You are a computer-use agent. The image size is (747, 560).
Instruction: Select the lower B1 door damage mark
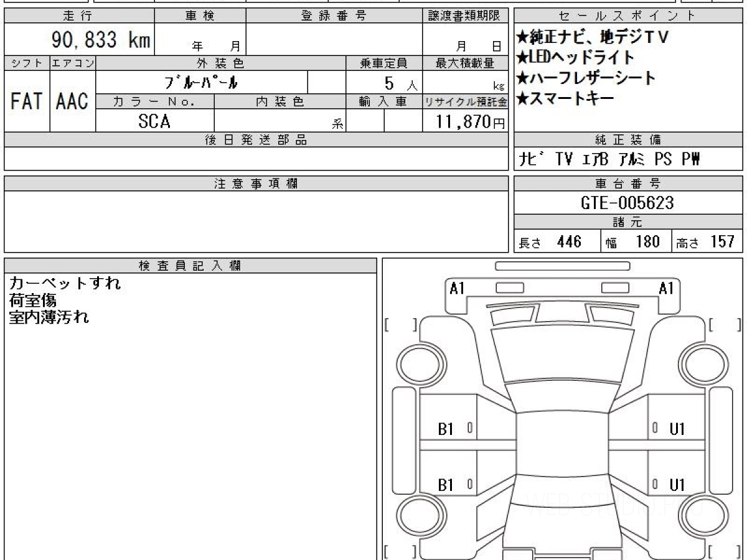pos(446,485)
